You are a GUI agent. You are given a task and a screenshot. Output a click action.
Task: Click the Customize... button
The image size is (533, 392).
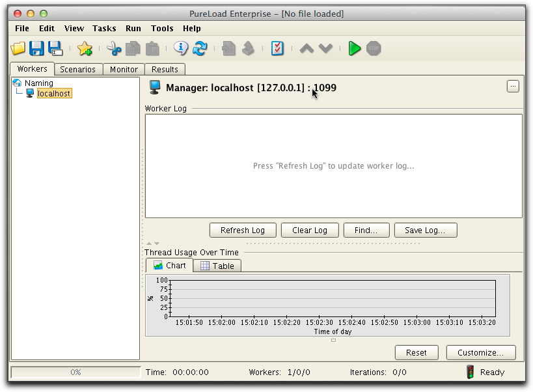pos(481,352)
